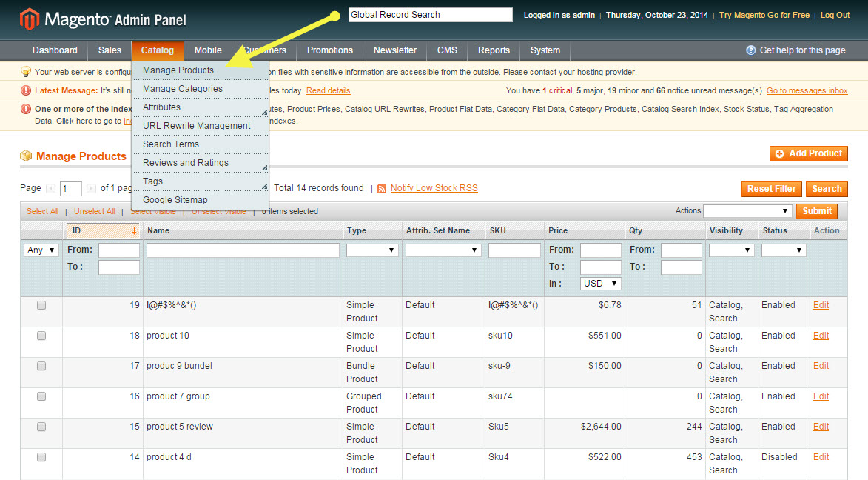868x480 pixels.
Task: Open the Newsletter menu
Action: click(395, 50)
